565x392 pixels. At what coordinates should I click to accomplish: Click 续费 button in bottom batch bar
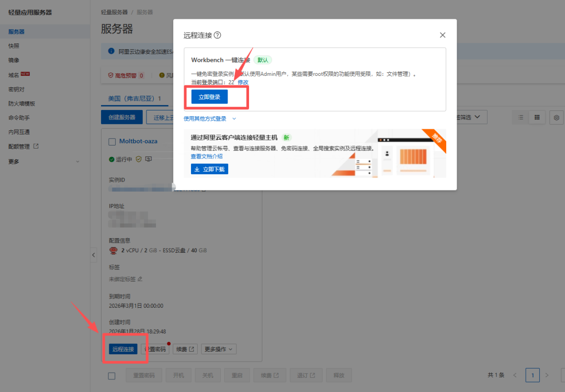click(x=269, y=375)
